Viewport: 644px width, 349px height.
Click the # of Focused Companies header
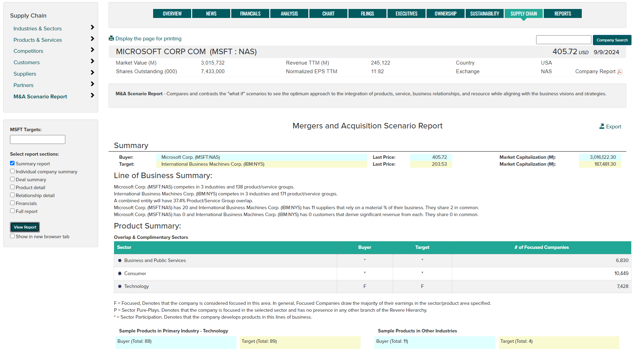pos(541,247)
